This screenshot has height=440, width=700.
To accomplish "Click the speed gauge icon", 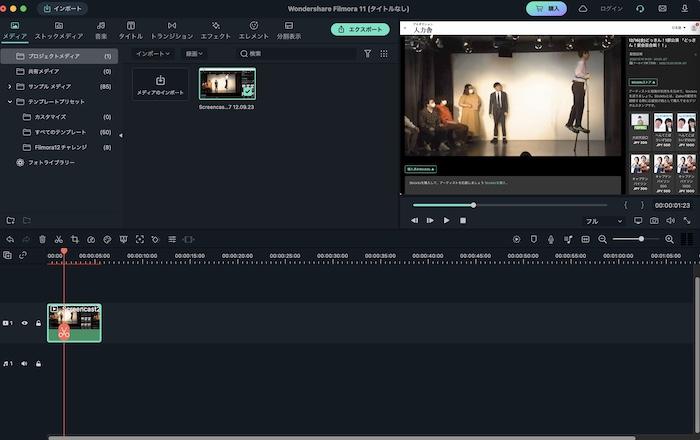I will click(x=91, y=240).
